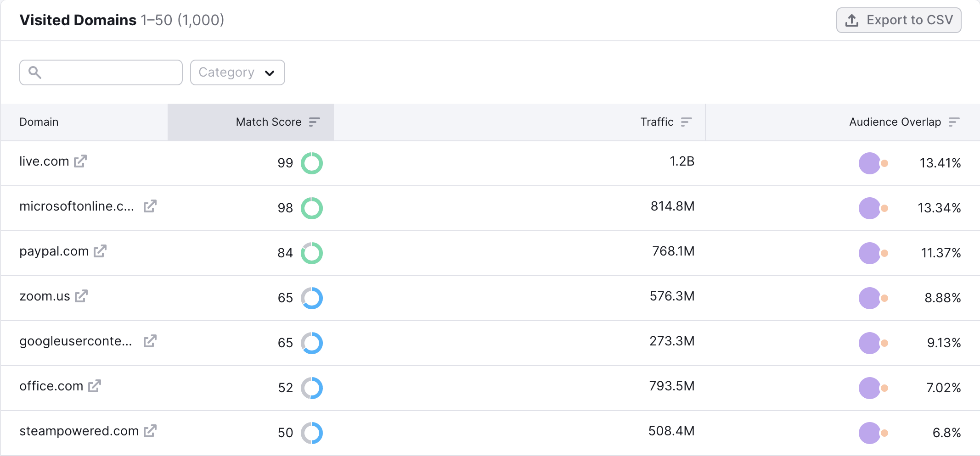Open microsoftonline external link icon
The width and height of the screenshot is (980, 456).
pos(150,206)
